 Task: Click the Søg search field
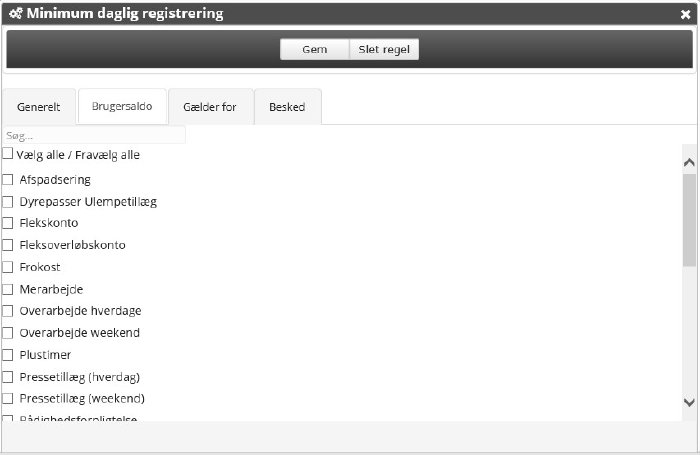[x=94, y=135]
